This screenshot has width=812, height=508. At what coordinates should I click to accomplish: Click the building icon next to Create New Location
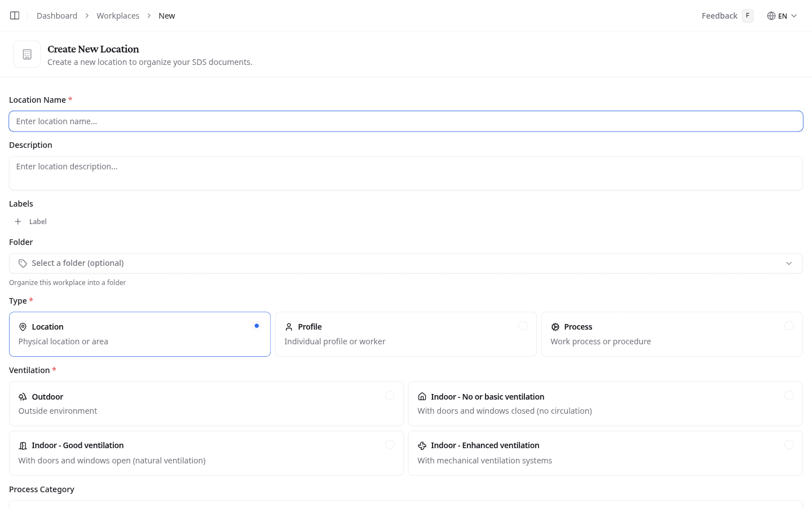[27, 54]
